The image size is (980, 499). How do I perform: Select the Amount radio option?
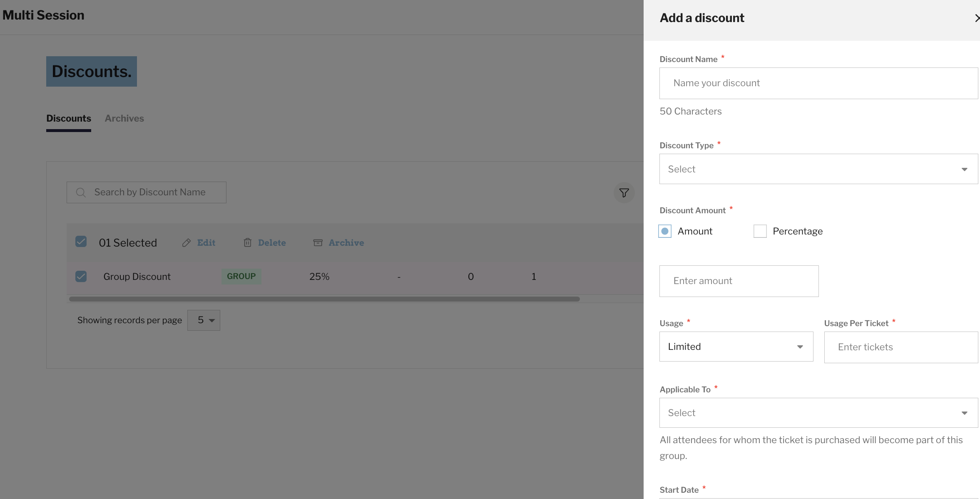665,231
